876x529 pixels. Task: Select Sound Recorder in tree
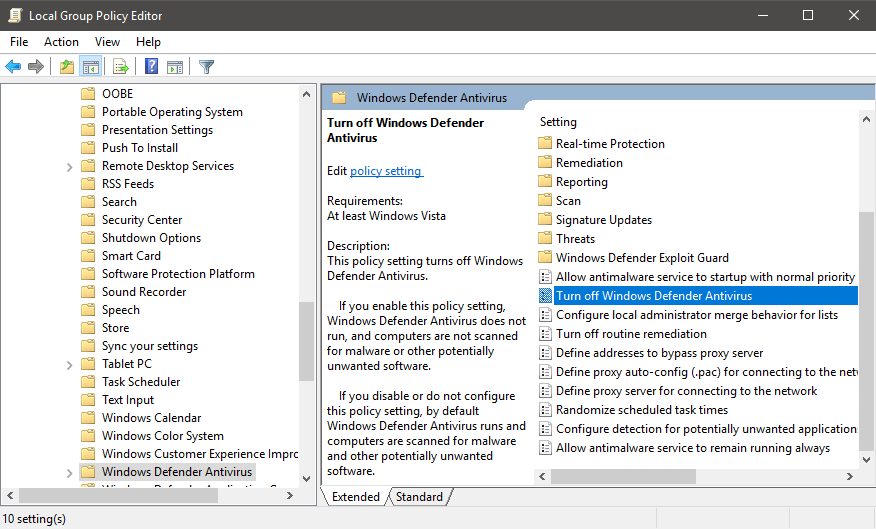(144, 292)
